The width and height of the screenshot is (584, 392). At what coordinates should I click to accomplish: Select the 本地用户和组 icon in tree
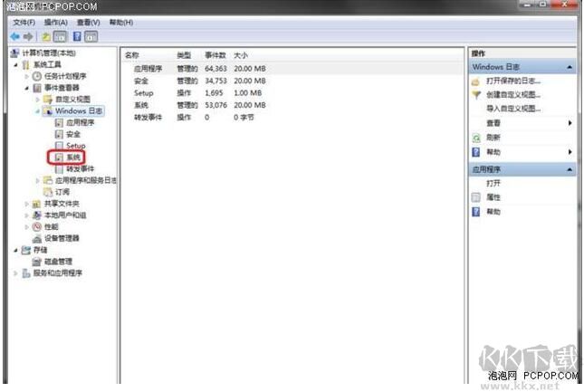(36, 215)
